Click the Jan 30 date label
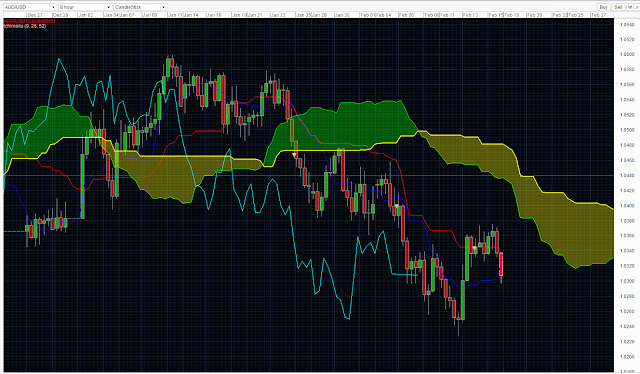The height and width of the screenshot is (374, 640). tap(342, 15)
